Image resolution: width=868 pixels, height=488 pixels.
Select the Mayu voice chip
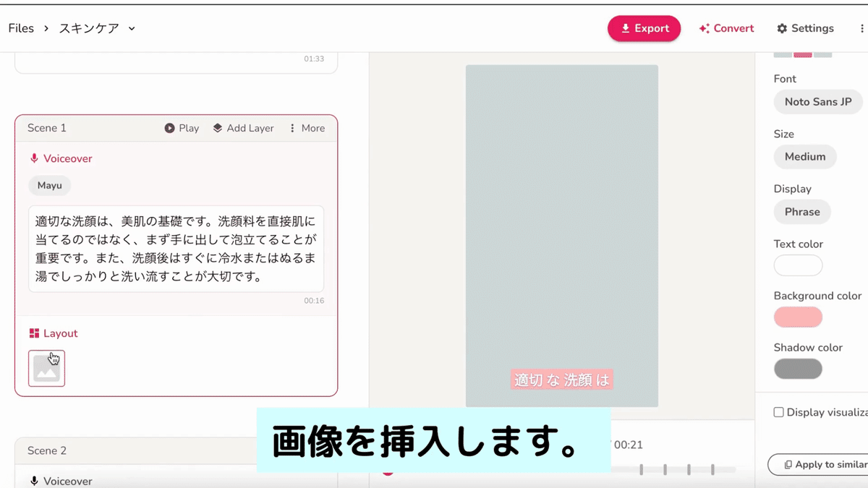point(50,185)
